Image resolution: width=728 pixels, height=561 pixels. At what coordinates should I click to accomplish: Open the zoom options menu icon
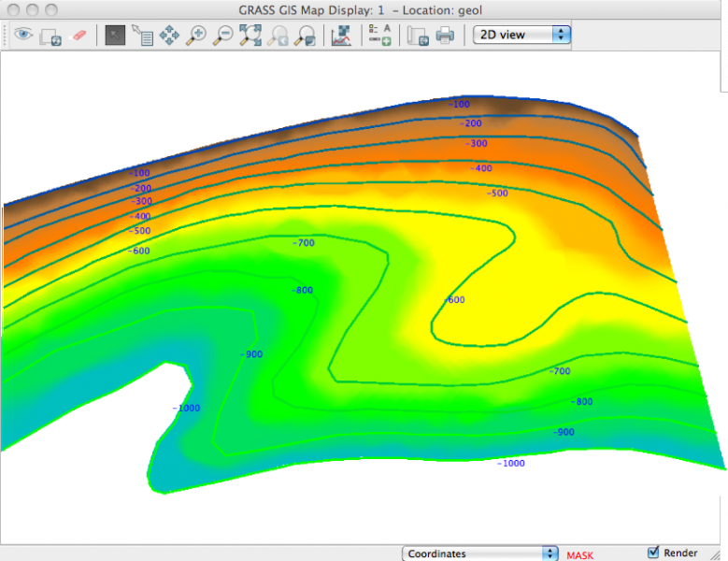coord(305,36)
